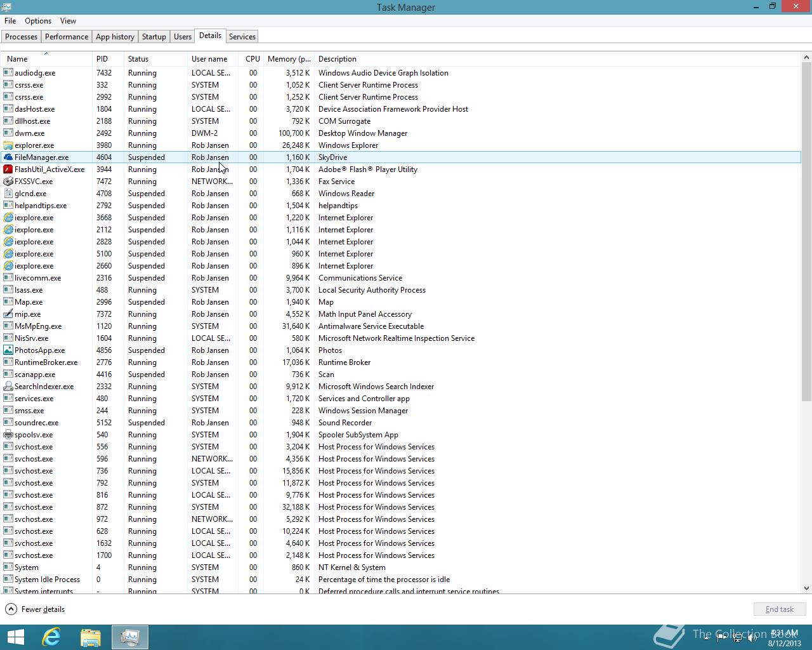The image size is (812, 650).
Task: Click the volume speaker tray icon
Action: 753,637
